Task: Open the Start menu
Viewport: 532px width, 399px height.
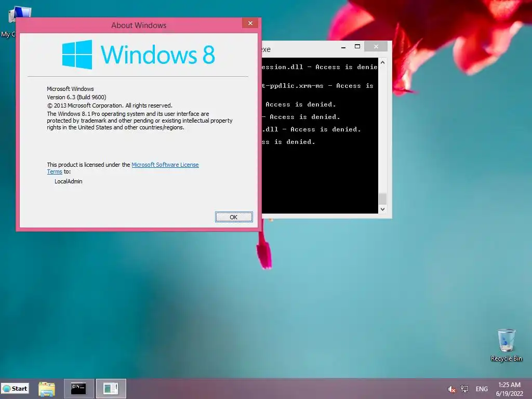Action: pyautogui.click(x=15, y=389)
